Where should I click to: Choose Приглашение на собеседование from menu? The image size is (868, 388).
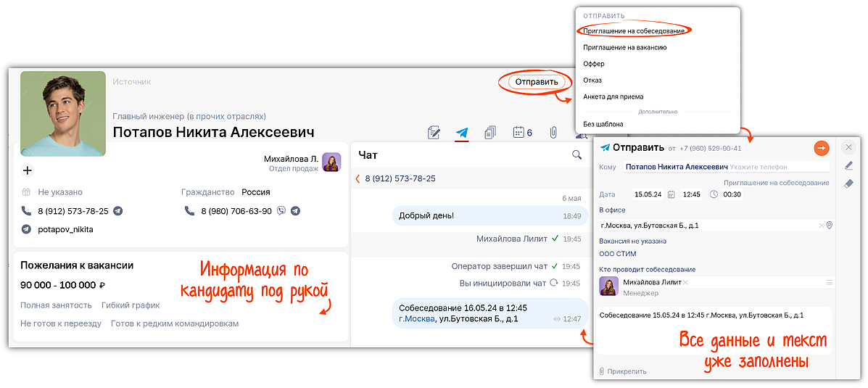[634, 31]
